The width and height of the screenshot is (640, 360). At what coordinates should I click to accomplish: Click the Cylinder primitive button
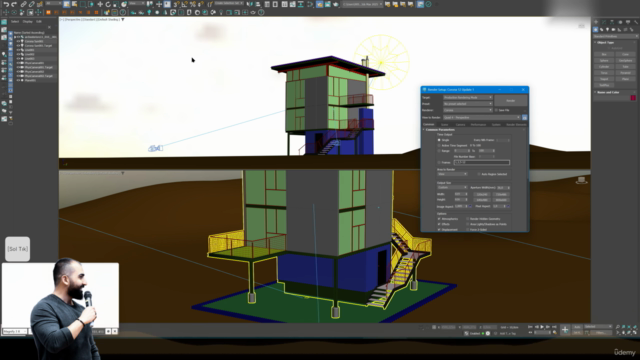coord(604,67)
